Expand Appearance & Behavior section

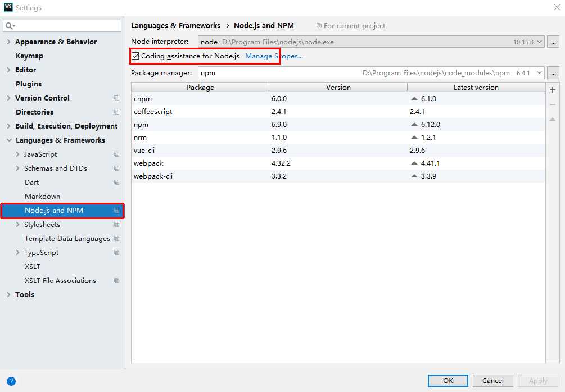pos(8,42)
